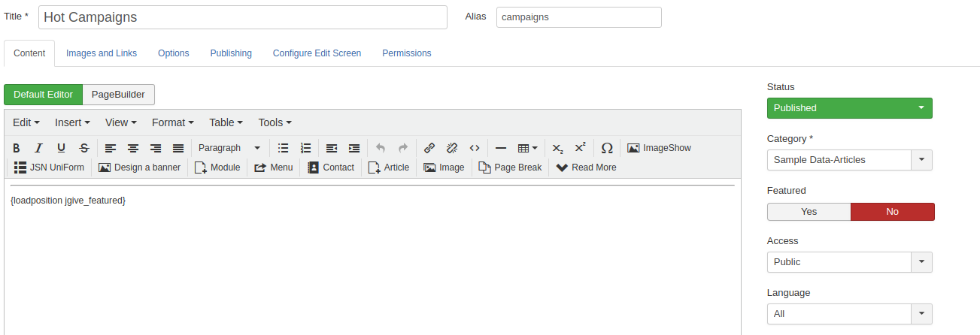Set Featured to No
This screenshot has height=335, width=980.
(x=892, y=212)
